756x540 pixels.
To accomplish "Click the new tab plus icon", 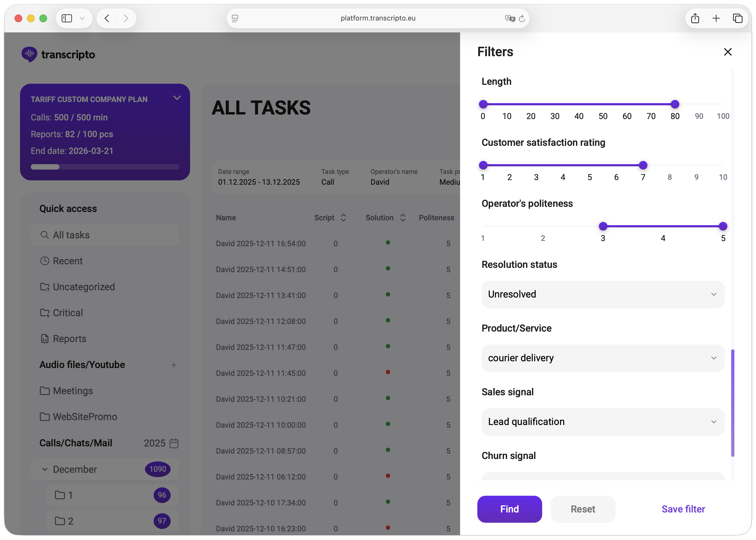I will click(x=716, y=18).
